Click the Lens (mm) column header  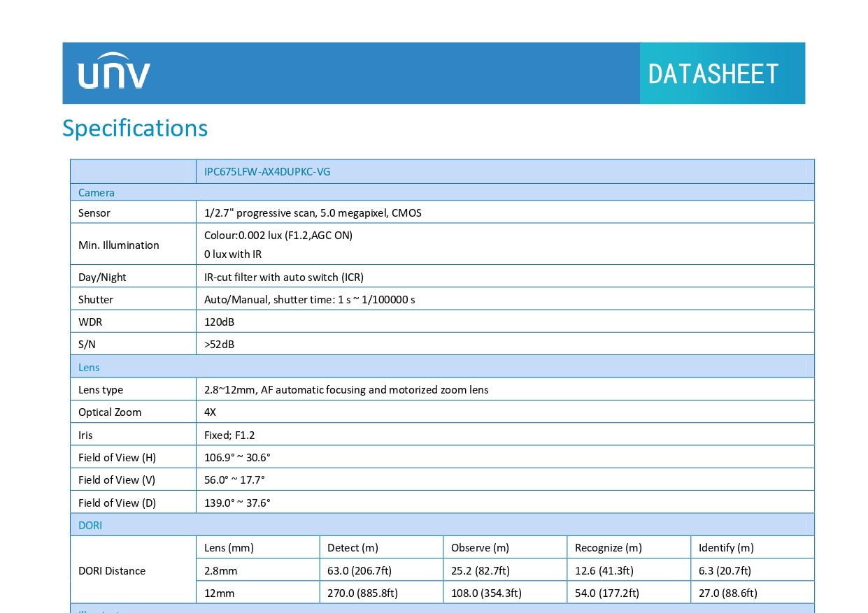point(229,547)
